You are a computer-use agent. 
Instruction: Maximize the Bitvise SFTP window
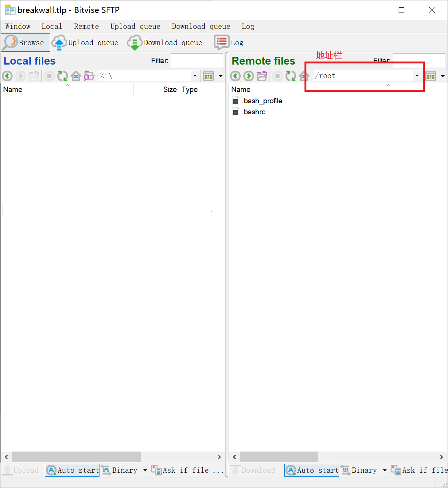click(401, 10)
